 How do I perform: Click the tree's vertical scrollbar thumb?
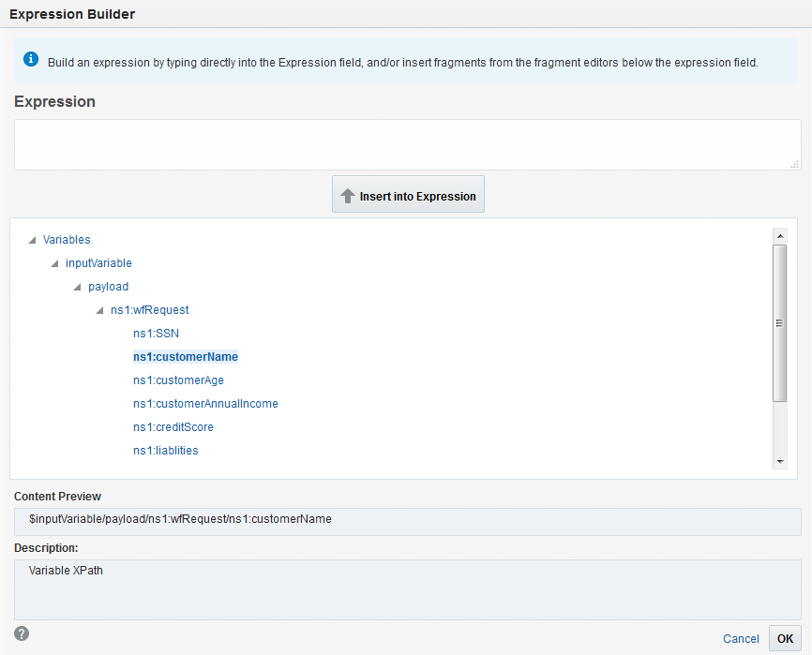[x=779, y=323]
